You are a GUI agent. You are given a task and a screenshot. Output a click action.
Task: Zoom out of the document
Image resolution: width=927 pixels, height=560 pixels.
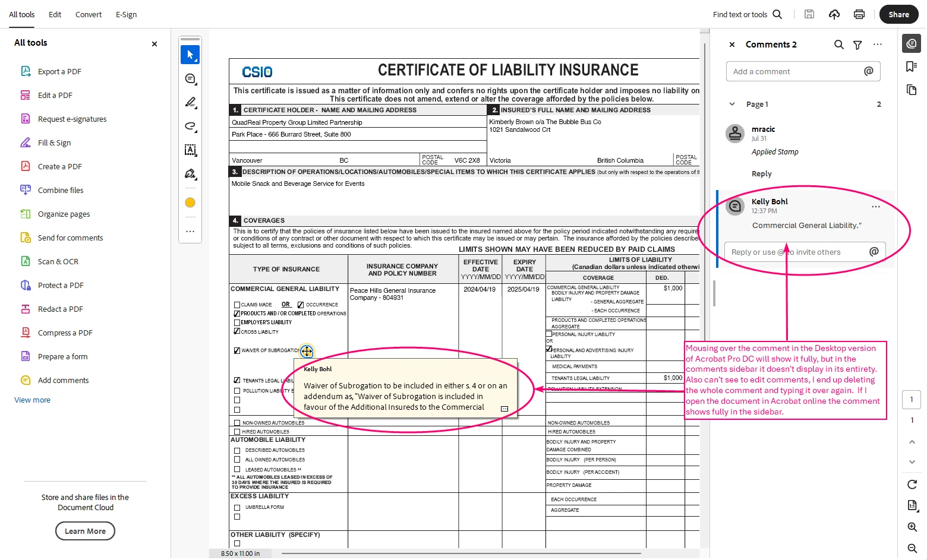(x=912, y=548)
